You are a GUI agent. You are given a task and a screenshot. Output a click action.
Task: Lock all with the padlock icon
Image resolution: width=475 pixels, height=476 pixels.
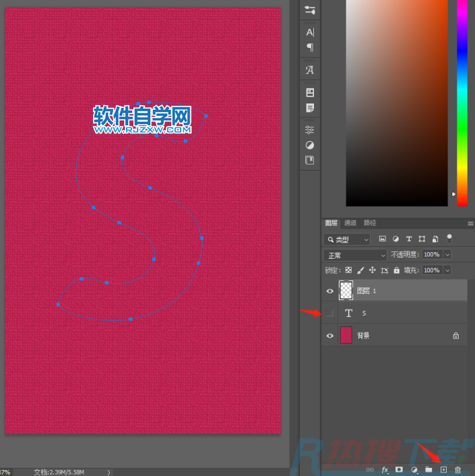point(396,270)
